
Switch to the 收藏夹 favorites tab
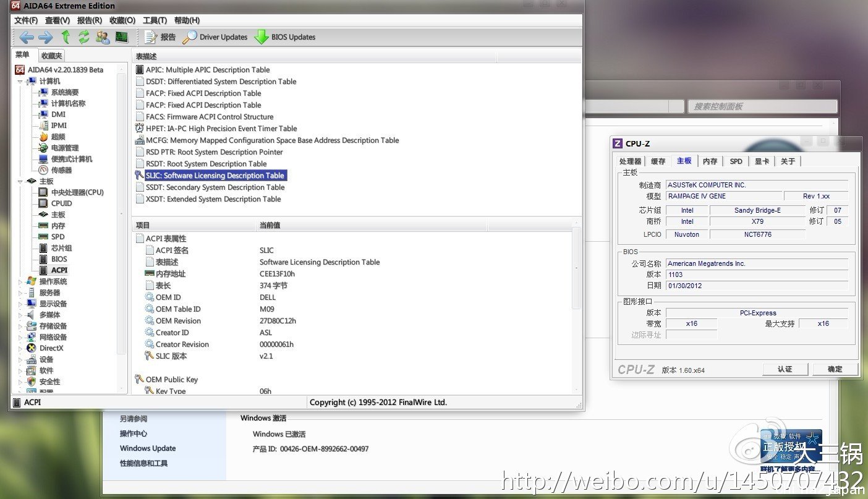pos(51,56)
